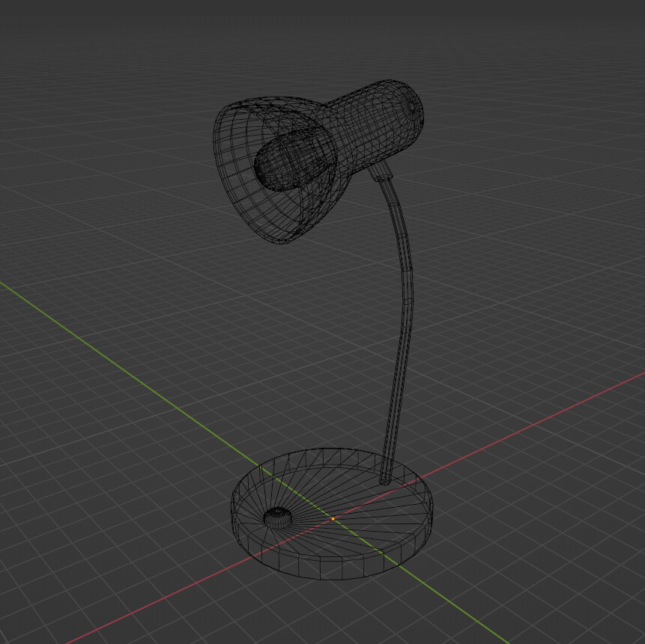Image resolution: width=645 pixels, height=644 pixels.
Task: Click the small switch knob on the base
Action: coord(278,515)
